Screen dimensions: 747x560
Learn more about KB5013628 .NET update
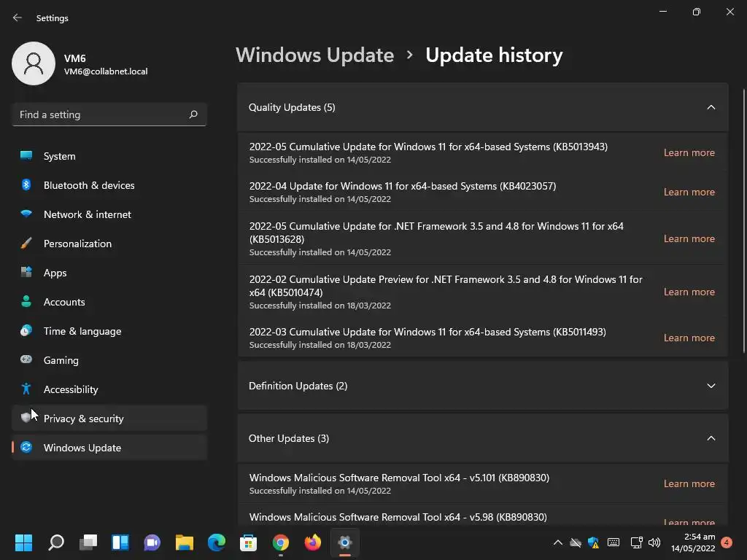(689, 238)
